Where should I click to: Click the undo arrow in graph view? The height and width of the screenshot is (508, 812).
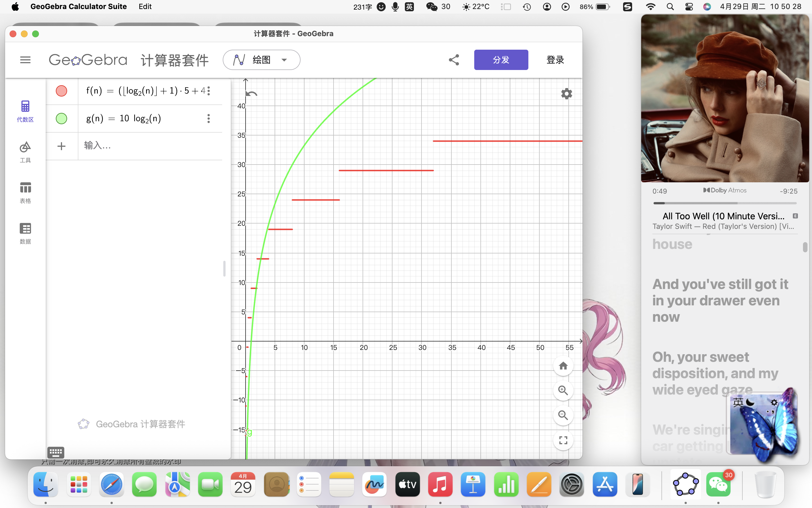click(x=251, y=94)
